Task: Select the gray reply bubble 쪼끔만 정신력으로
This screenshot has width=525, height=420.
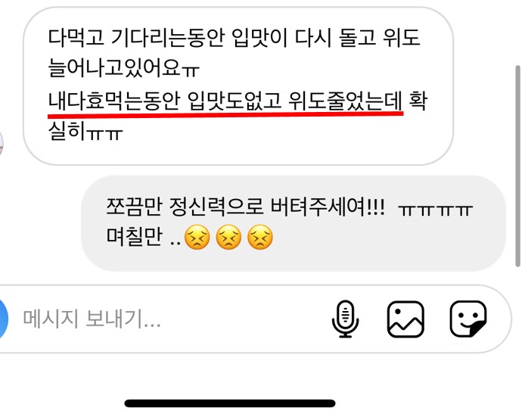Action: [x=294, y=223]
